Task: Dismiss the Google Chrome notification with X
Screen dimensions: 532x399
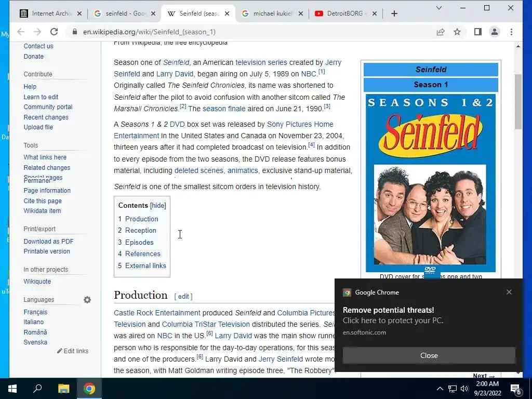Action: (x=509, y=292)
